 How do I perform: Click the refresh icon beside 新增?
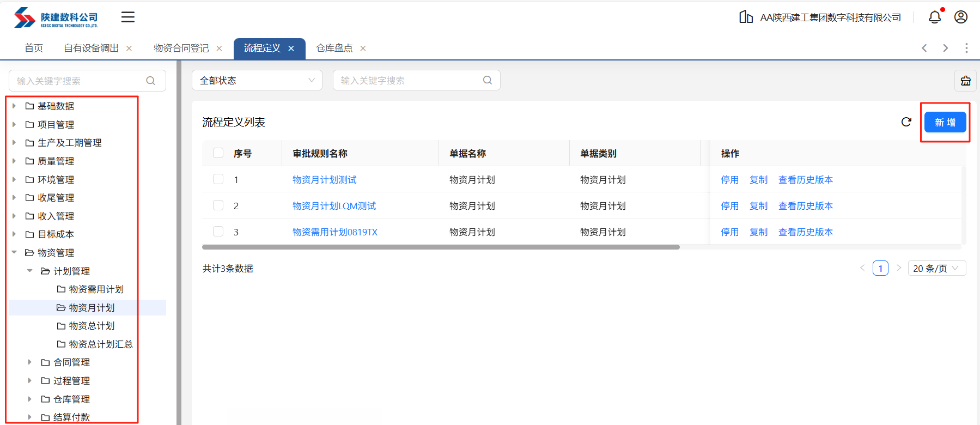point(906,122)
